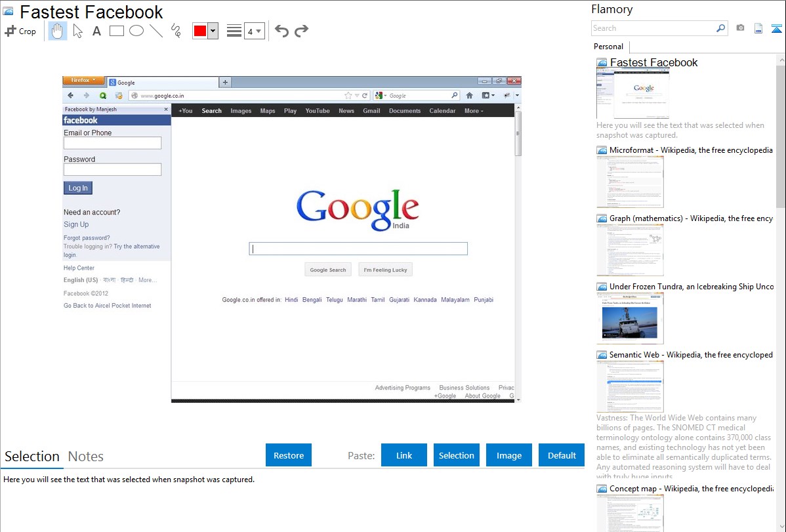Click the Google Search button in the screenshot
786x532 pixels.
coord(328,270)
